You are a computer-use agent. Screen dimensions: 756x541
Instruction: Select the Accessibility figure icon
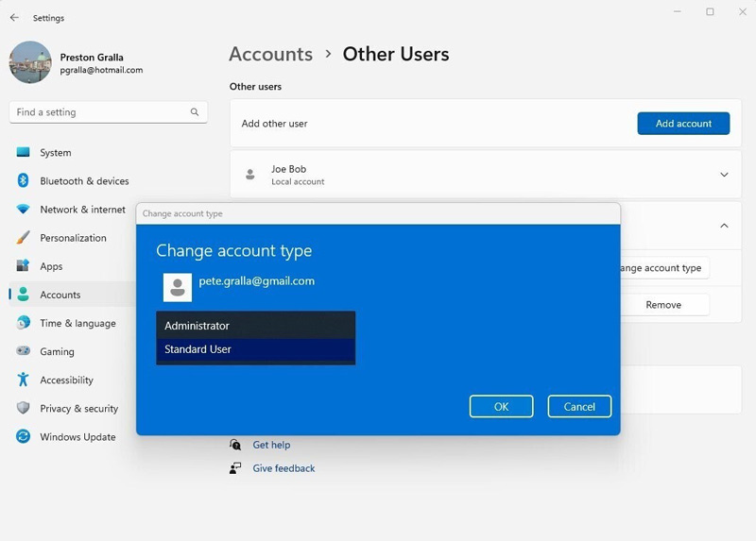(x=23, y=380)
